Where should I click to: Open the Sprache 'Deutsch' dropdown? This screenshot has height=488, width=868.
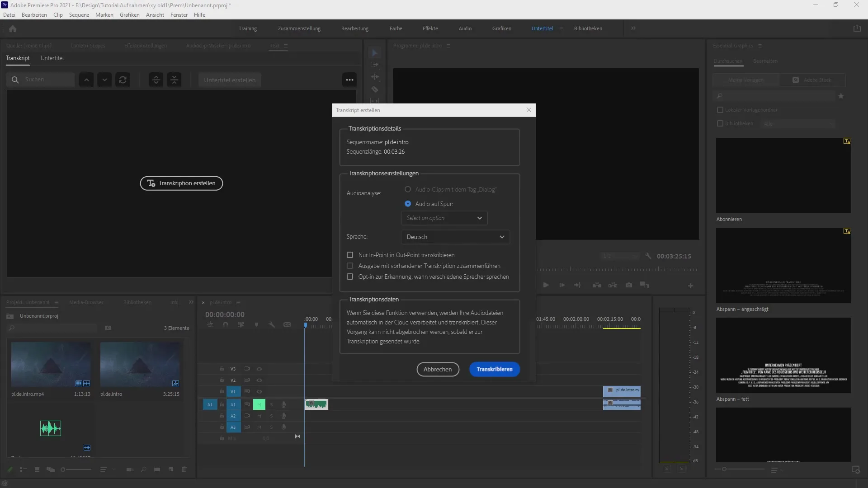455,237
